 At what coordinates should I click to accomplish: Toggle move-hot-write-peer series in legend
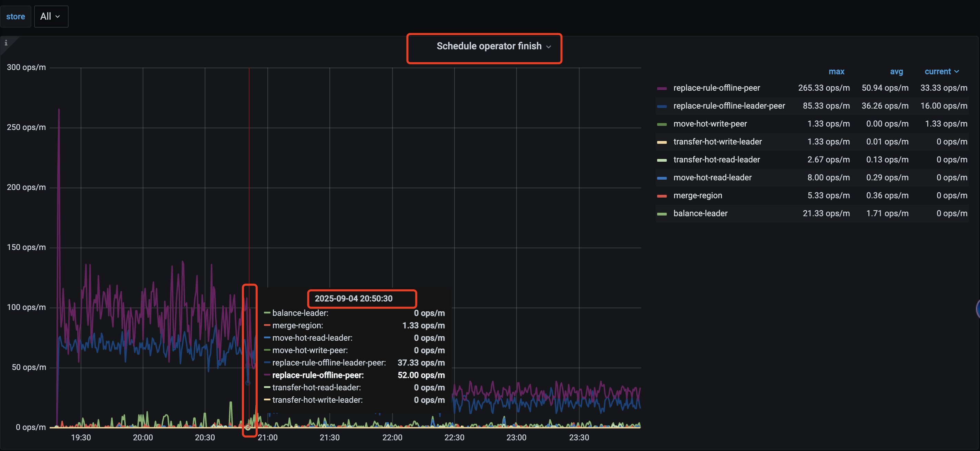[x=710, y=124]
